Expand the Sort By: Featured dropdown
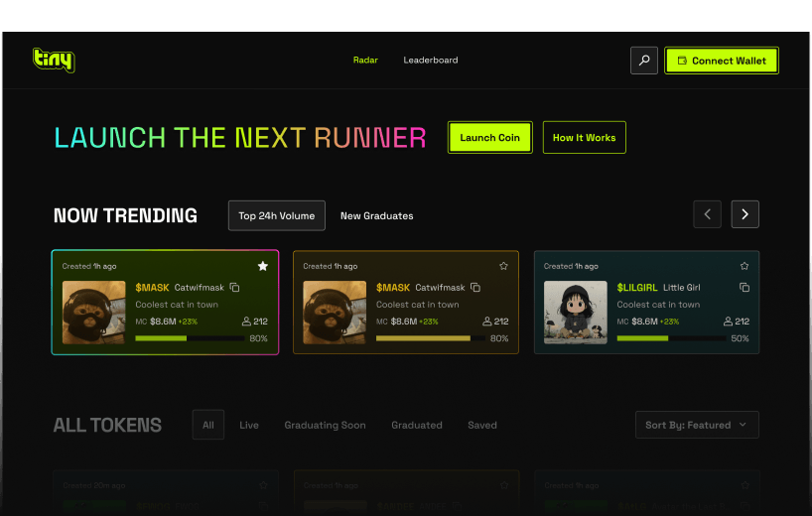Screen dimensions: 812x516 pyautogui.click(x=697, y=425)
